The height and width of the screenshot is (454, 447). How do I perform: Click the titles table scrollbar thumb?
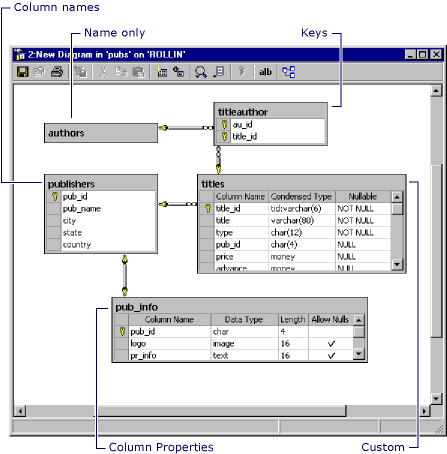[x=397, y=209]
